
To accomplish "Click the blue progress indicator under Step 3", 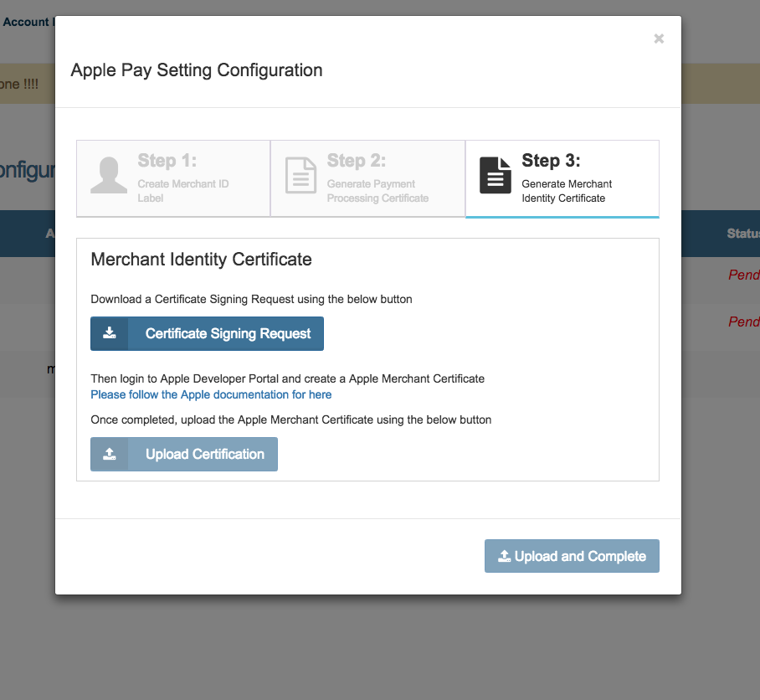I will (x=562, y=216).
